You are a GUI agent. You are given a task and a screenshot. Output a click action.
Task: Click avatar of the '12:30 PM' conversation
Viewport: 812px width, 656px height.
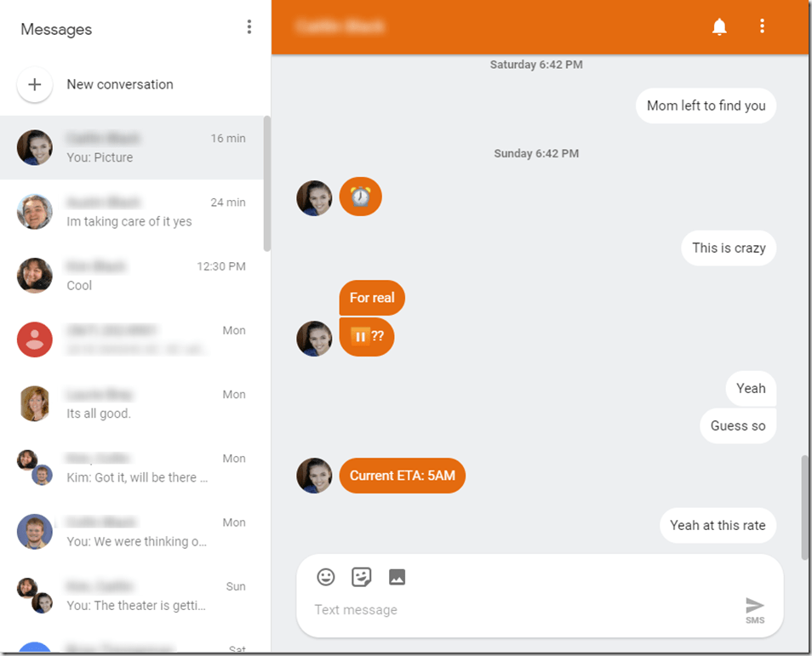(35, 276)
